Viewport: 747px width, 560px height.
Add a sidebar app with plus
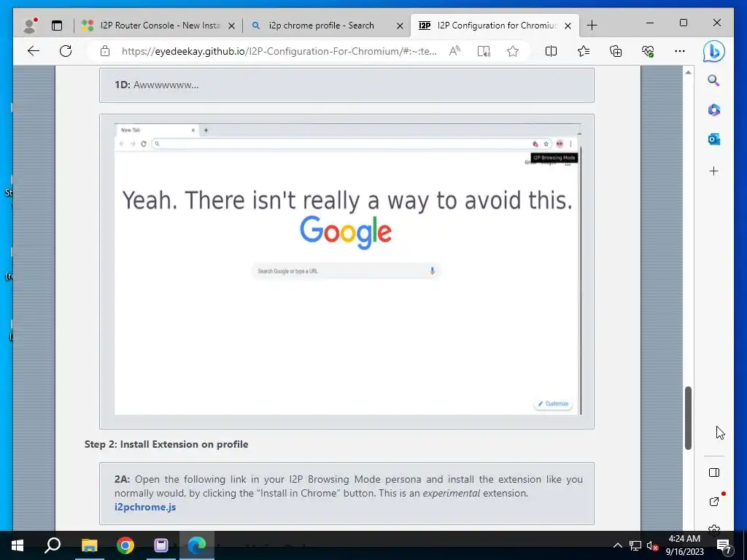[713, 171]
